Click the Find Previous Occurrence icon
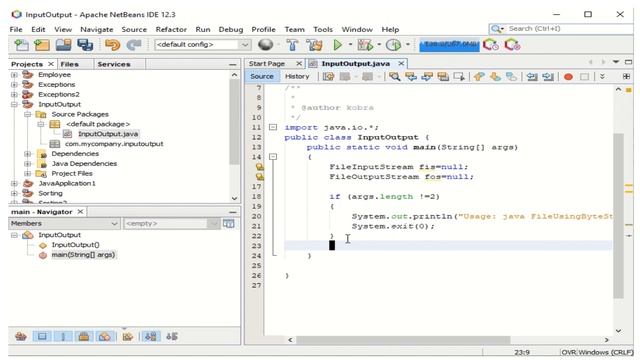 pos(411,77)
